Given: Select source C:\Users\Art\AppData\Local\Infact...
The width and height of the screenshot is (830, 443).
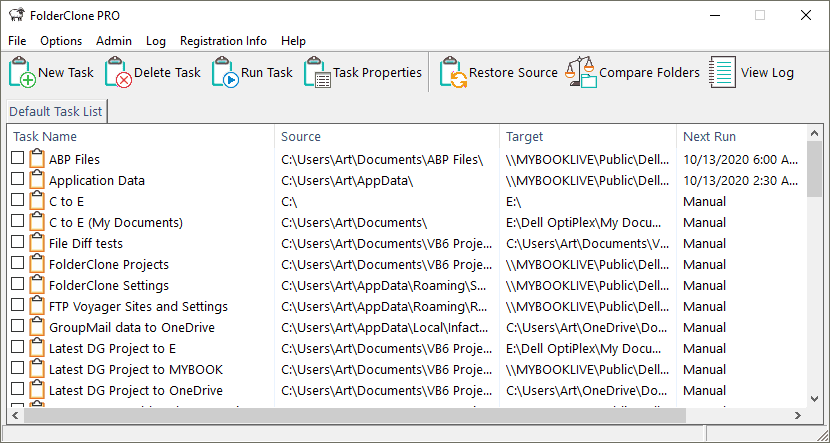Looking at the screenshot, I should [x=384, y=328].
